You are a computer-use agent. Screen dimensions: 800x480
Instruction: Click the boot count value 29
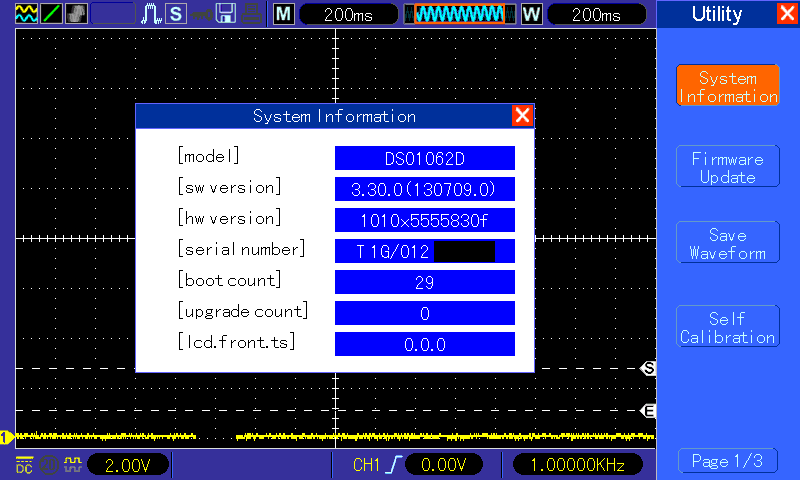coord(424,282)
